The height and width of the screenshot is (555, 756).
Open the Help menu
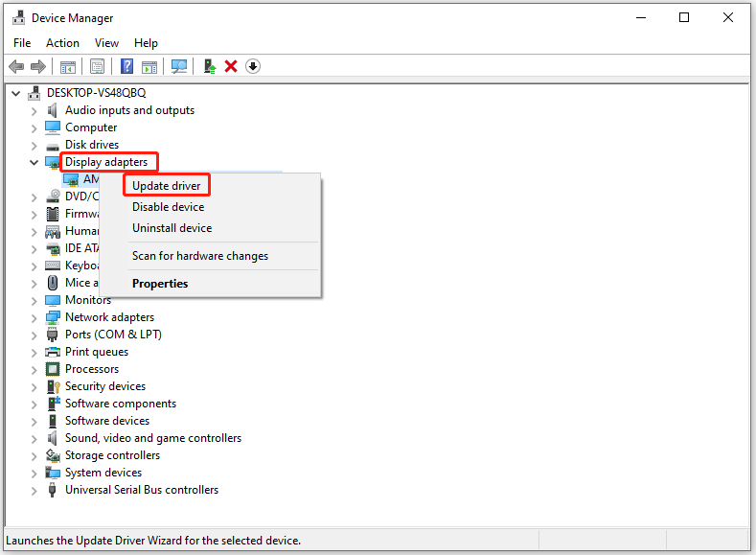tap(146, 43)
